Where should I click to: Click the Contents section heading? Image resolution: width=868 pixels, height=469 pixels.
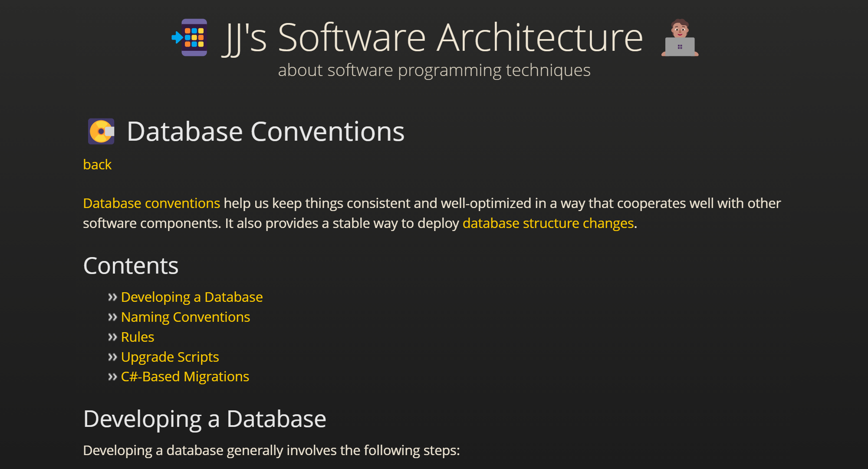click(131, 265)
